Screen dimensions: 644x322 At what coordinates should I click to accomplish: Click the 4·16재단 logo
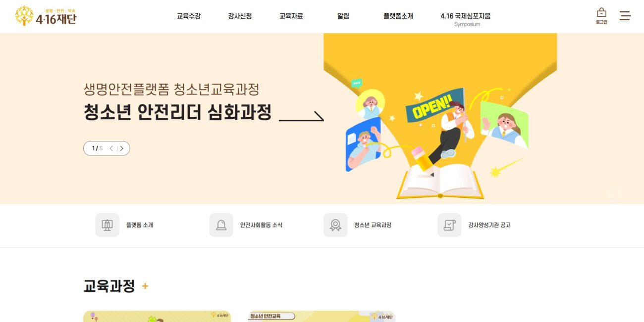click(x=46, y=16)
